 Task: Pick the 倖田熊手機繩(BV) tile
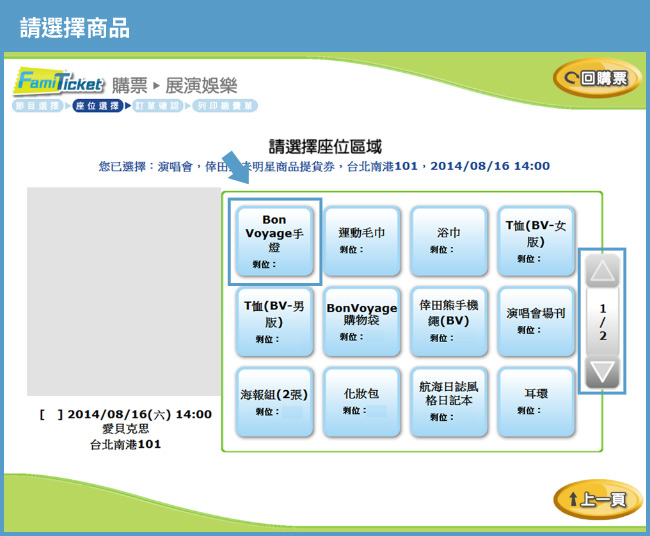pos(449,322)
